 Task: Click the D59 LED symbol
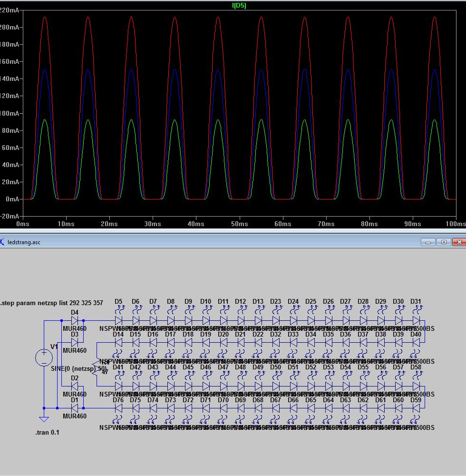(416, 408)
